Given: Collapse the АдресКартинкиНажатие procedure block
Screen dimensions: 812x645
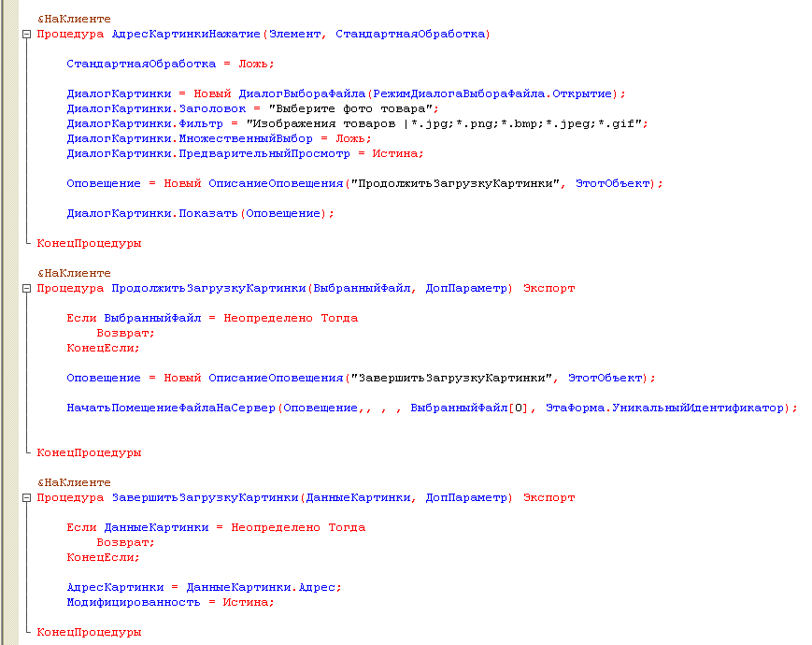Looking at the screenshot, I should (26, 35).
